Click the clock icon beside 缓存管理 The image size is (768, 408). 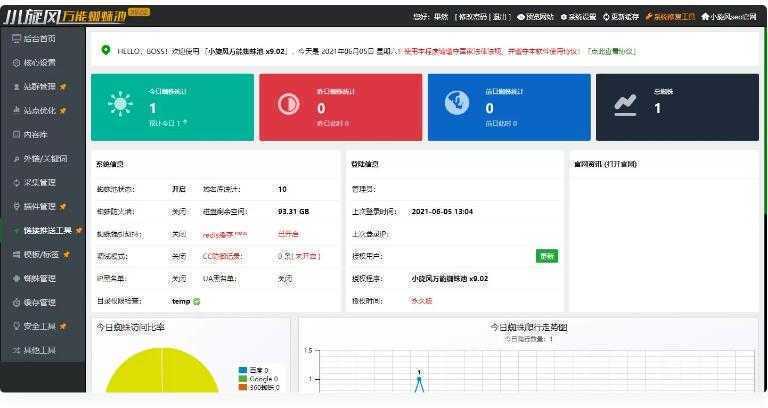tap(16, 302)
